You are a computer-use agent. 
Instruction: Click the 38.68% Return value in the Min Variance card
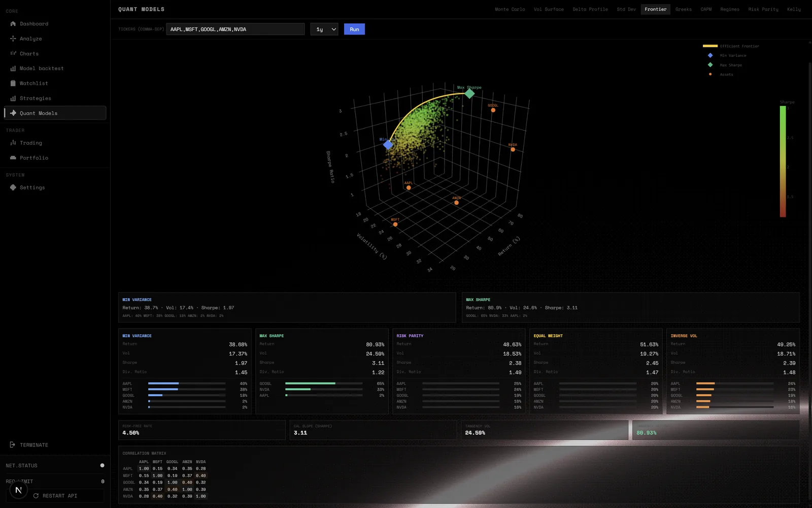click(x=238, y=344)
